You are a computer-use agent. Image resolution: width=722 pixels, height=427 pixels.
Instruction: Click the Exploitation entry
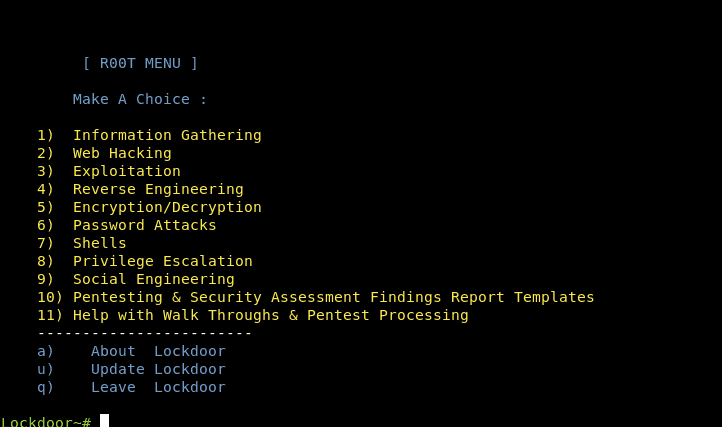[127, 171]
